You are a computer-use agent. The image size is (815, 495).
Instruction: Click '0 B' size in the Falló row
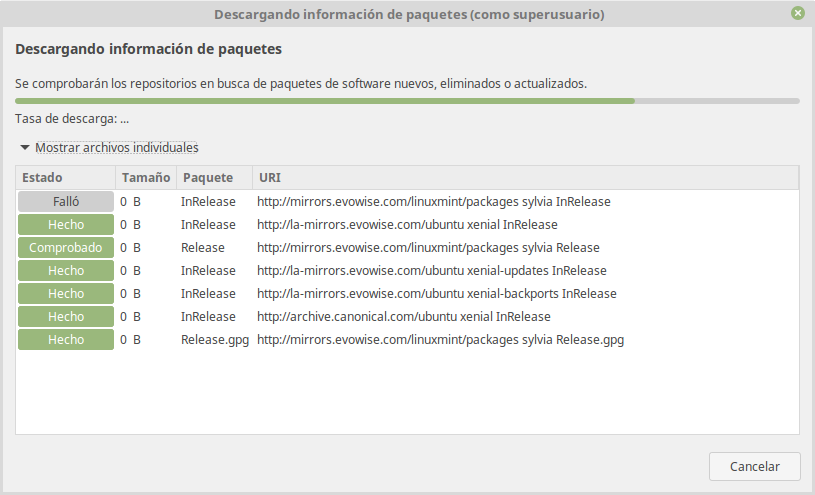(x=130, y=202)
